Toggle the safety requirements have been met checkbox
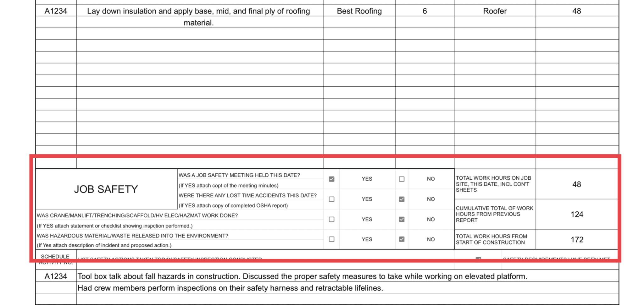 point(479,258)
